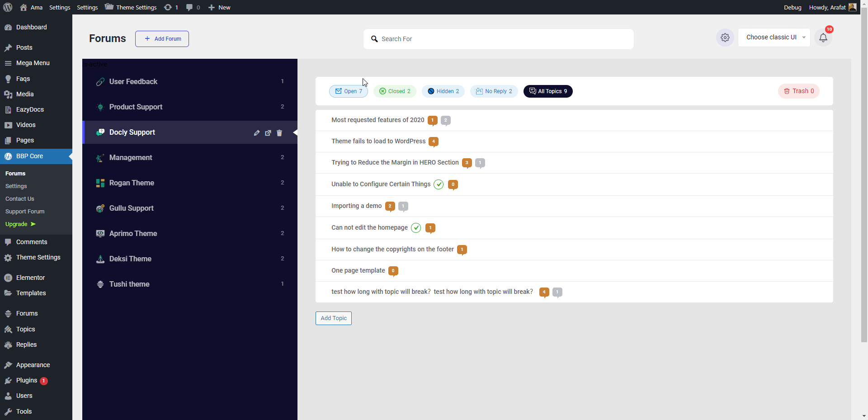
Task: Open the Choose classic UI dropdown
Action: click(x=774, y=37)
